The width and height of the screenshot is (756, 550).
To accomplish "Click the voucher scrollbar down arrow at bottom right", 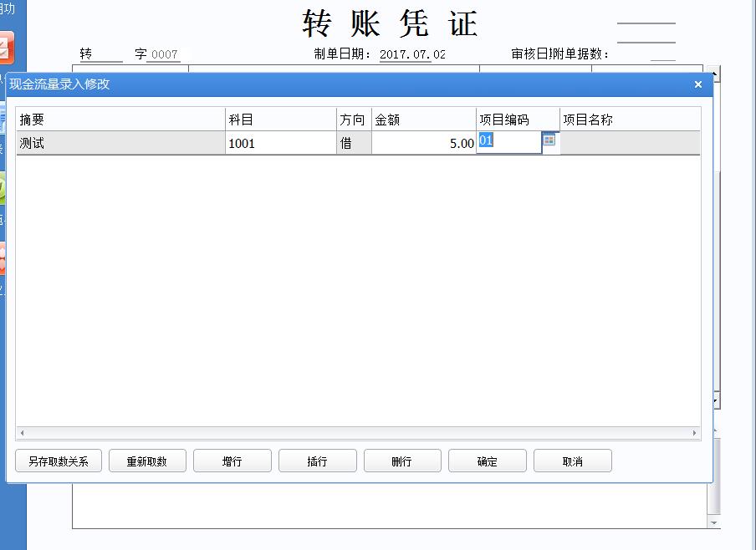I will click(x=713, y=522).
